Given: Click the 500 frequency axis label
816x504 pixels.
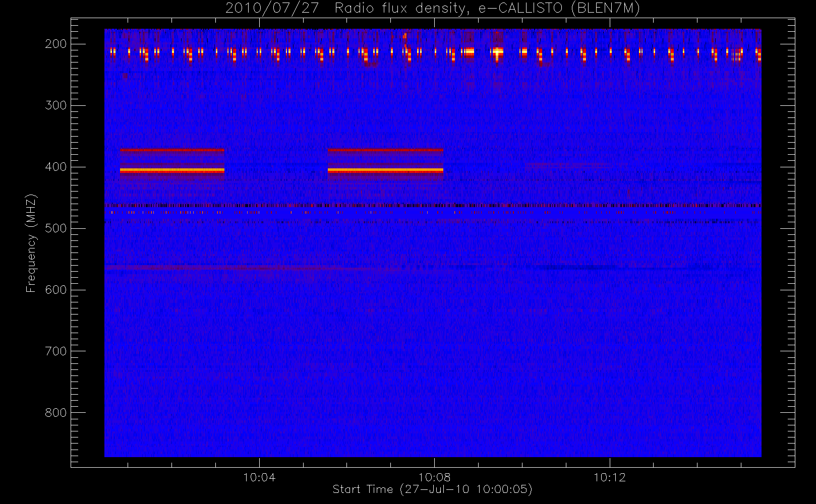Looking at the screenshot, I should pyautogui.click(x=55, y=228).
